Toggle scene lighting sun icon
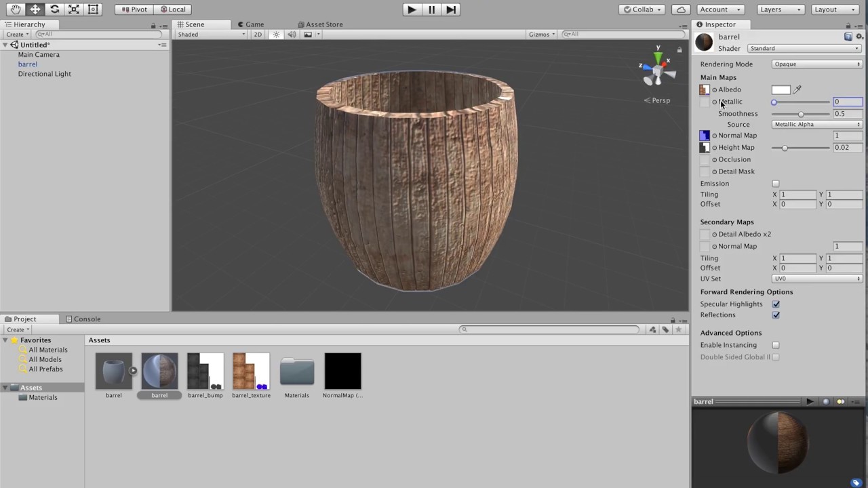Image resolution: width=868 pixels, height=488 pixels. click(x=276, y=35)
